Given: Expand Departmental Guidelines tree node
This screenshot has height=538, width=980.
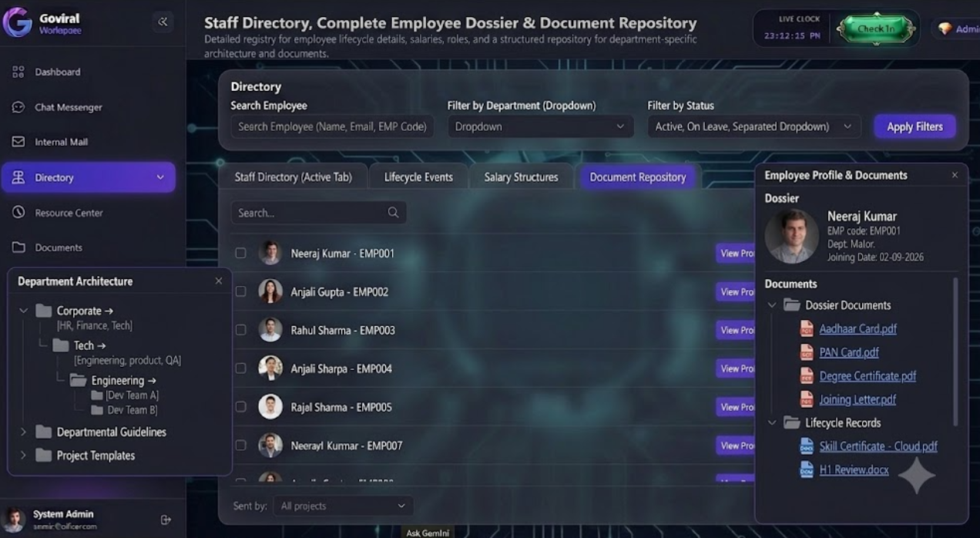Looking at the screenshot, I should click(x=23, y=432).
